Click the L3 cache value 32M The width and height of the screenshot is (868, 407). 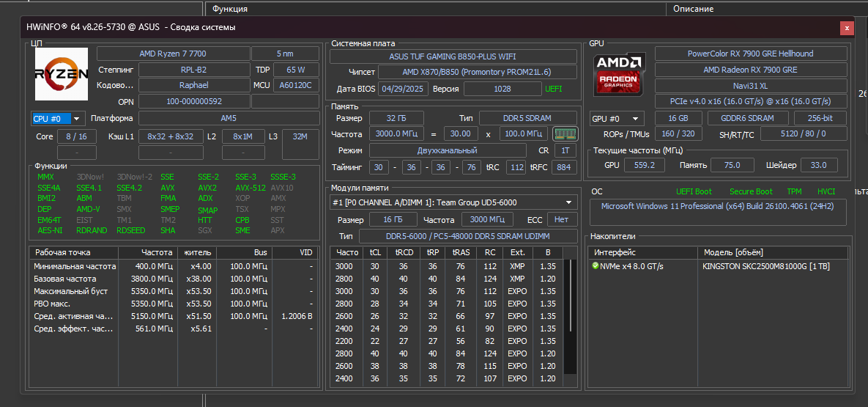(300, 136)
